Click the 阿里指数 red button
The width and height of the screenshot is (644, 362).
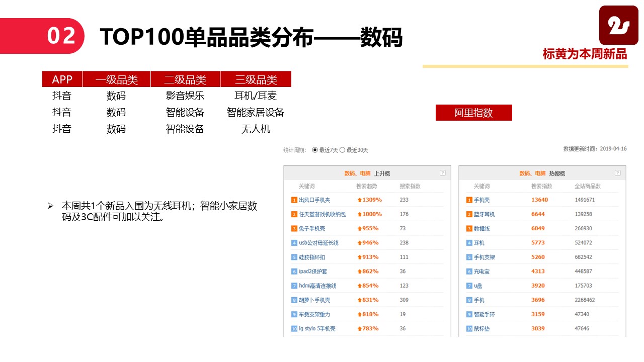pyautogui.click(x=473, y=113)
